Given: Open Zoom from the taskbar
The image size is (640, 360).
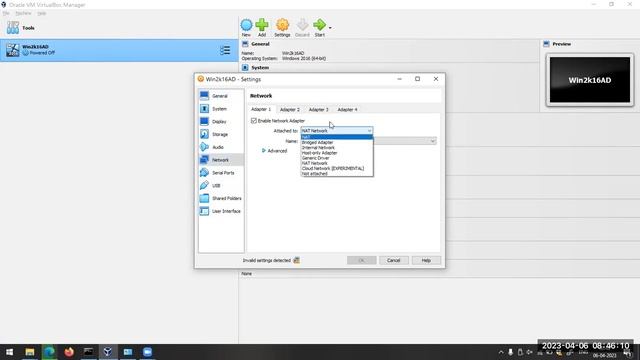Looking at the screenshot, I should 147,352.
